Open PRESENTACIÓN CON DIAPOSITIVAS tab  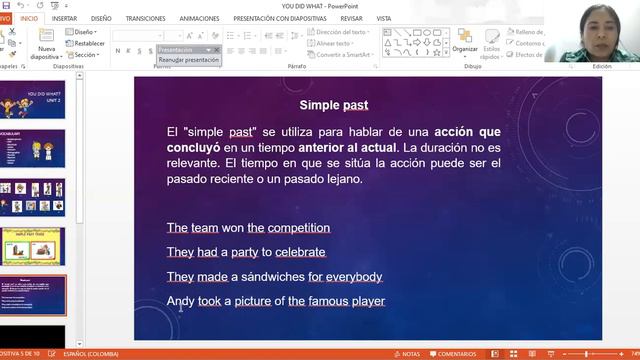(x=280, y=18)
